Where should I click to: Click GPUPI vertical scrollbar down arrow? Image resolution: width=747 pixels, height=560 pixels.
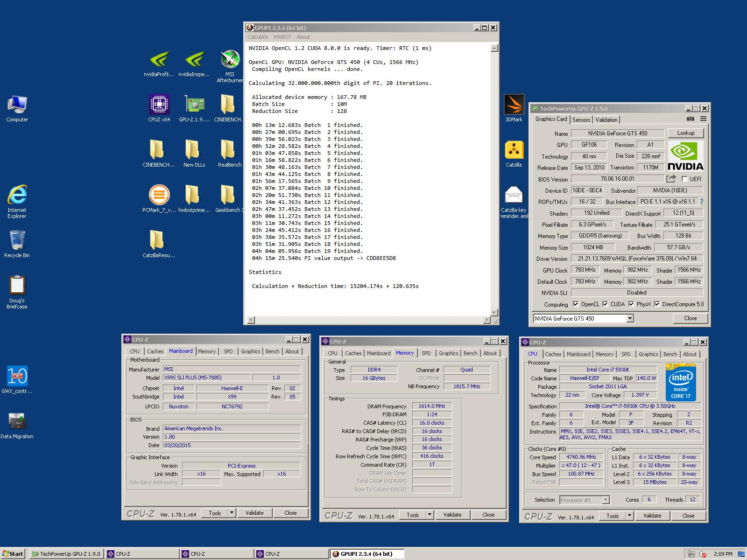coord(494,312)
